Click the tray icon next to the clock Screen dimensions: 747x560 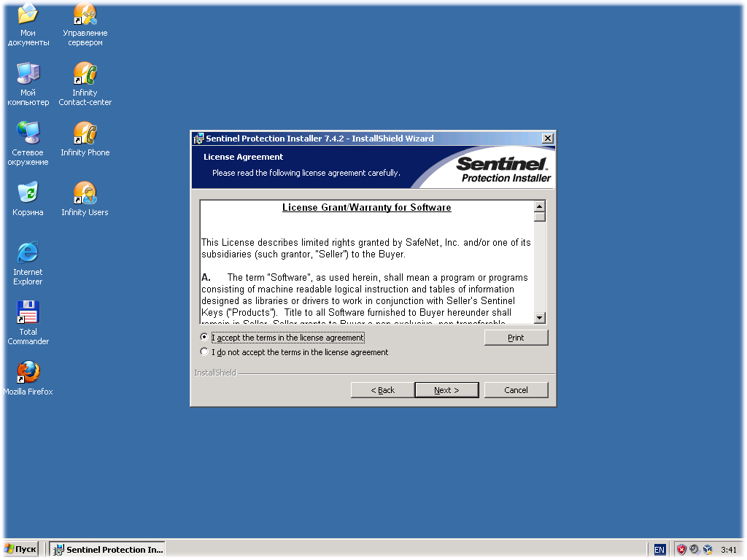coord(708,550)
